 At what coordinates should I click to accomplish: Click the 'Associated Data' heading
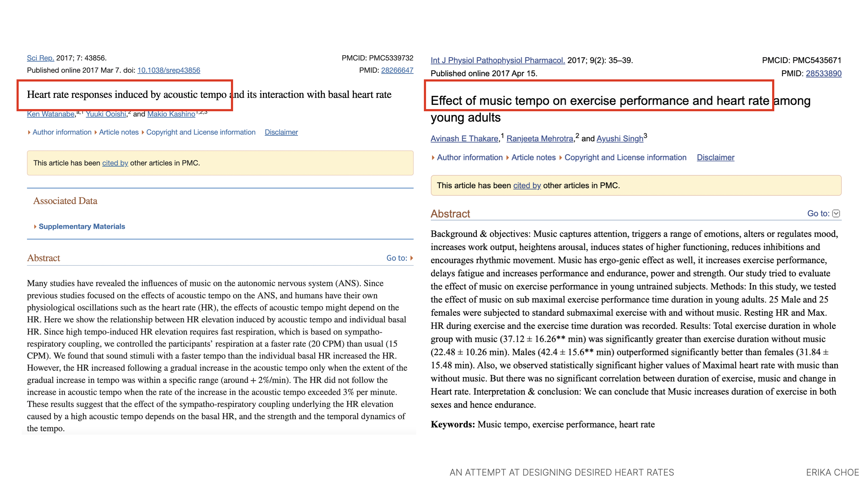65,201
